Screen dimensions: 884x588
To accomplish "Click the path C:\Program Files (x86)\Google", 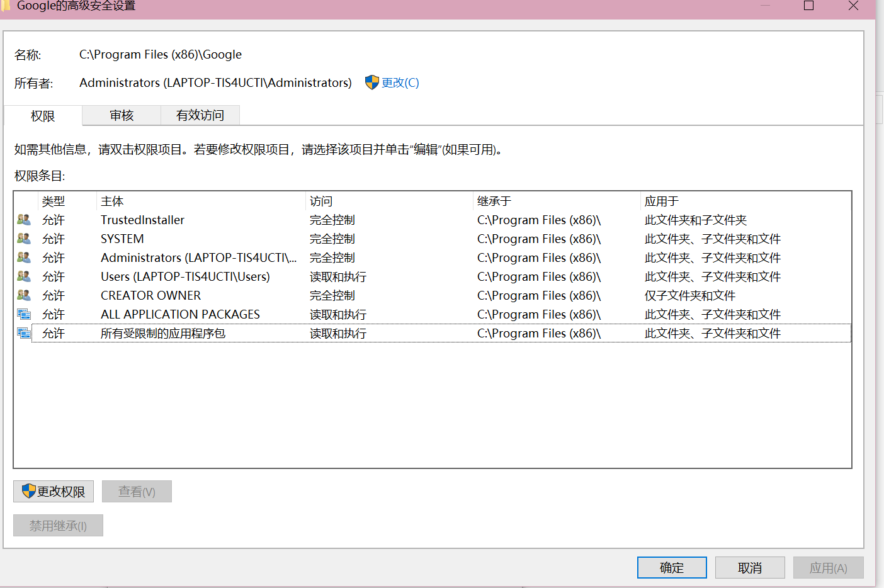I will (x=161, y=54).
